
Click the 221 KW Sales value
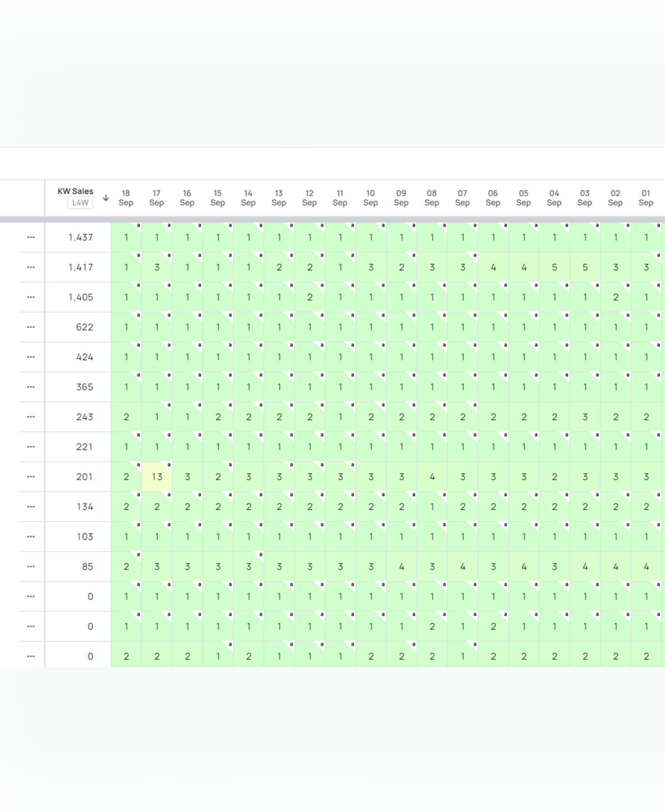click(85, 447)
